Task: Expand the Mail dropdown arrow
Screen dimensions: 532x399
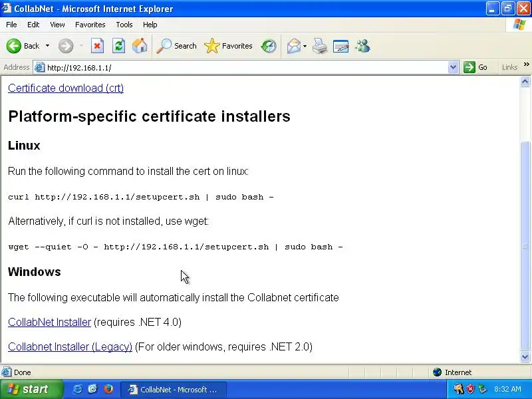Action: (305, 46)
